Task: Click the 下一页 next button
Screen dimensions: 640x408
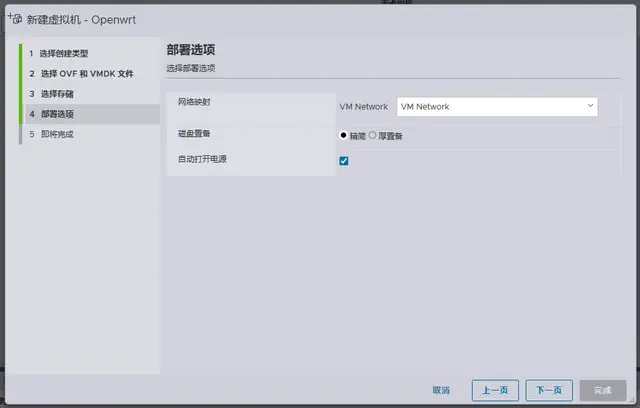Action: (x=549, y=390)
